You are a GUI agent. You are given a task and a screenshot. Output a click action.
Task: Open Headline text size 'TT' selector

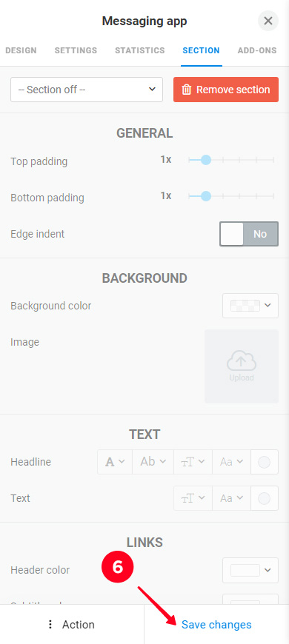193,462
